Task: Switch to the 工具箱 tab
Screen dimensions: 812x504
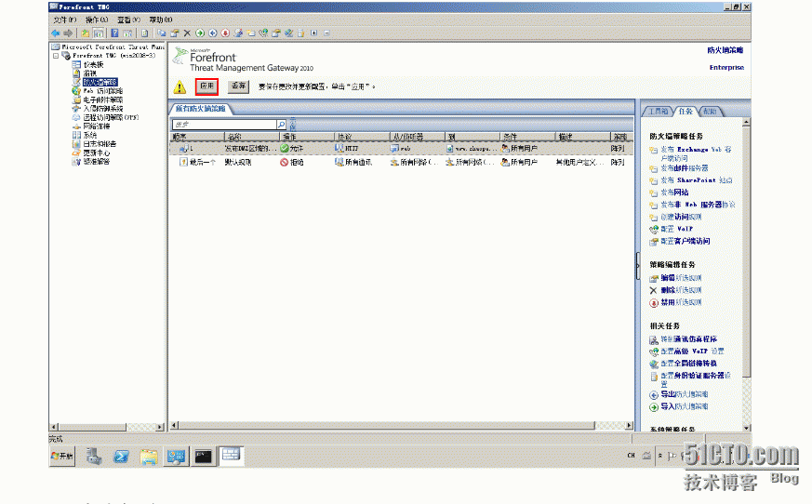Action: coord(658,112)
